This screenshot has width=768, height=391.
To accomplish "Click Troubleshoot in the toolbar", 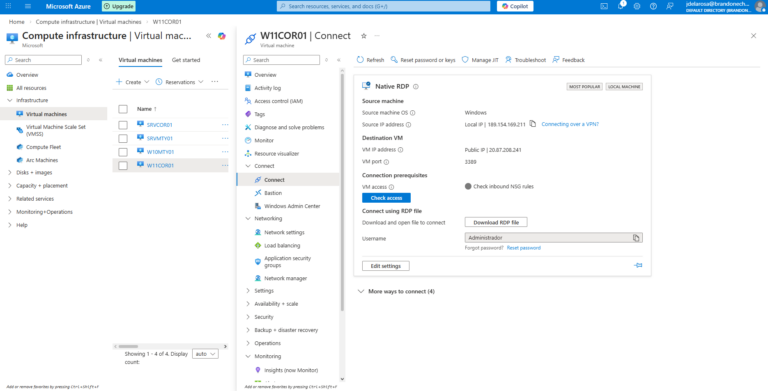I will 525,60.
